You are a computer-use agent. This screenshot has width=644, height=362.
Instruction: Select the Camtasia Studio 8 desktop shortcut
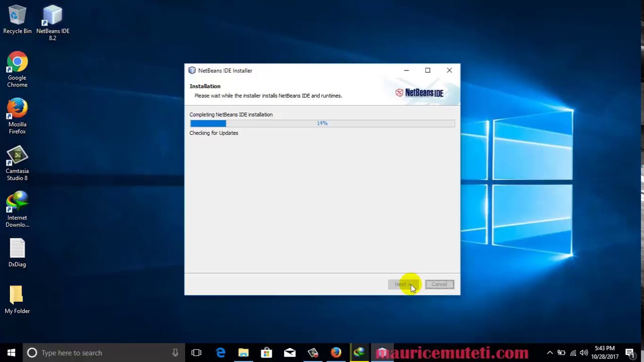pos(17,163)
